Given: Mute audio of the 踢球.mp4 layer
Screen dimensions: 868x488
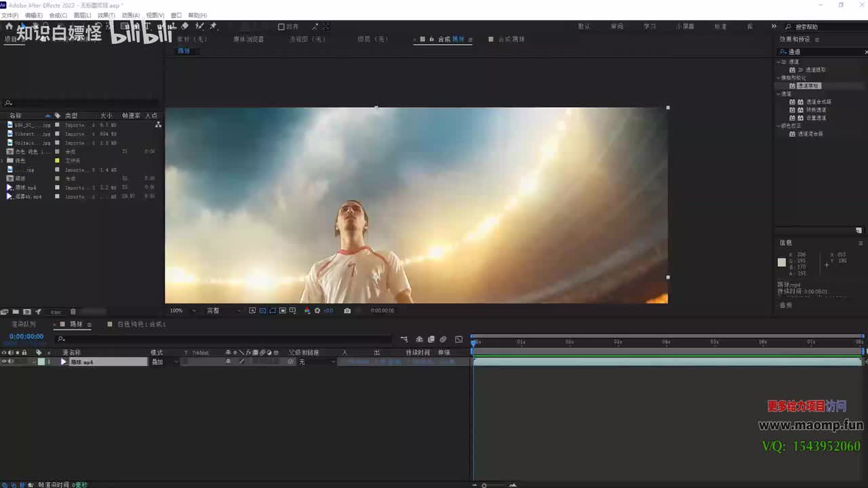Looking at the screenshot, I should pos(11,362).
